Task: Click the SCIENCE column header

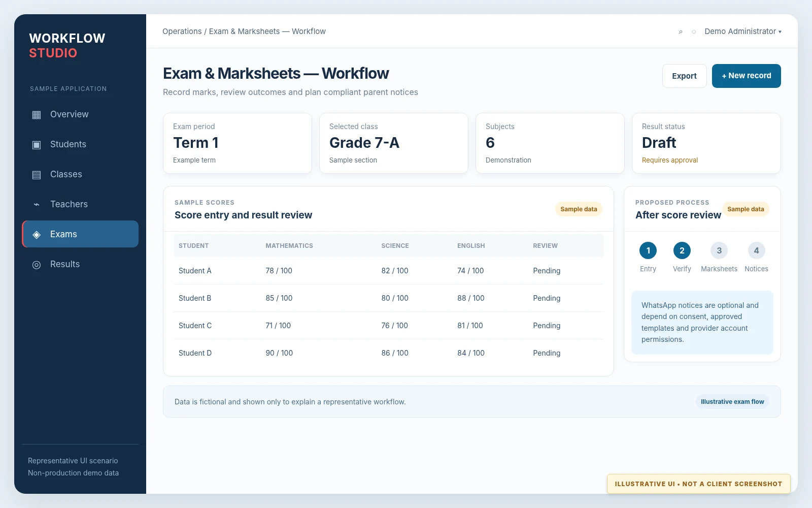Action: coord(395,246)
